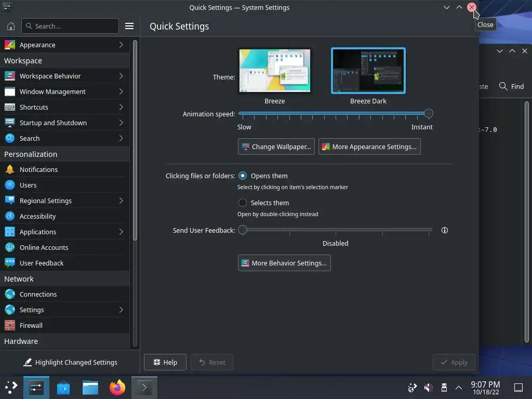
Task: Show hidden system tray icons arrow
Action: 459,388
